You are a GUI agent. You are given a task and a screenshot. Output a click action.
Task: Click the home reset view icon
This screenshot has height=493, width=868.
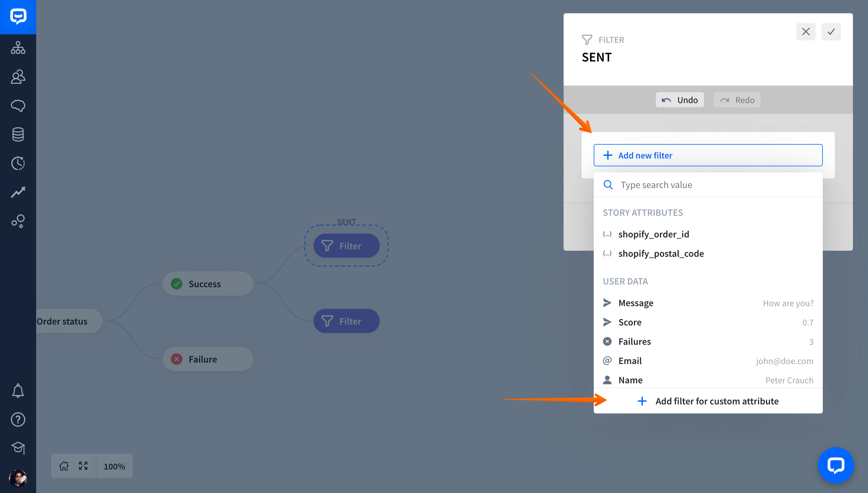(x=64, y=466)
